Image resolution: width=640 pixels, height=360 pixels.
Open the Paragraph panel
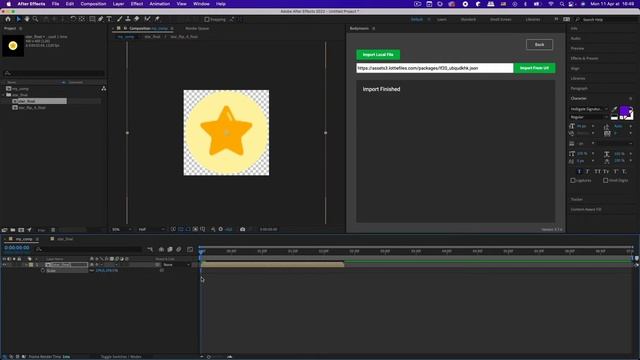click(x=579, y=88)
